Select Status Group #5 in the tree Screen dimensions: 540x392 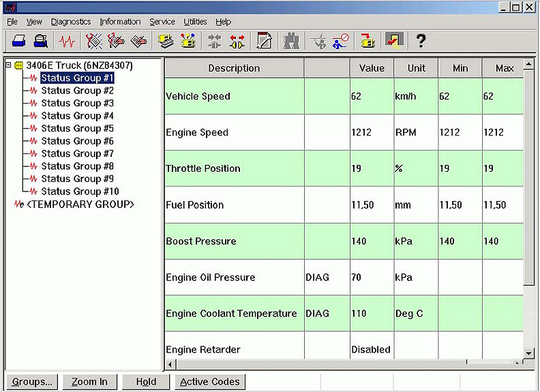pos(78,128)
